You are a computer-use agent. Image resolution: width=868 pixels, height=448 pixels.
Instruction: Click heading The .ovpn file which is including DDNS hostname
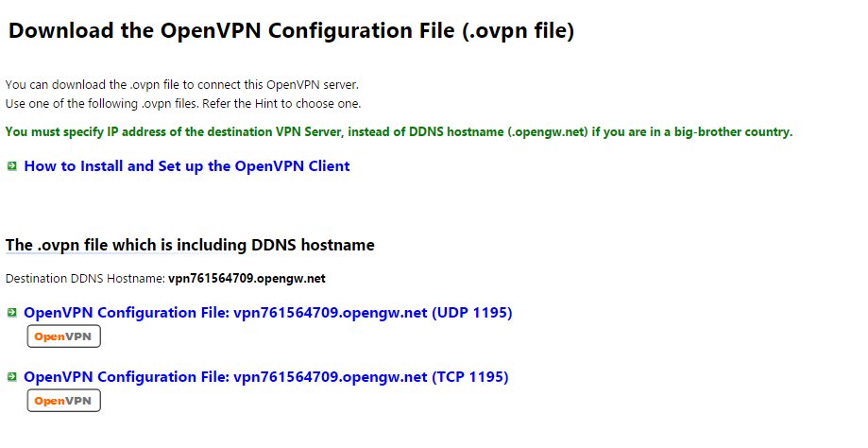tap(190, 245)
